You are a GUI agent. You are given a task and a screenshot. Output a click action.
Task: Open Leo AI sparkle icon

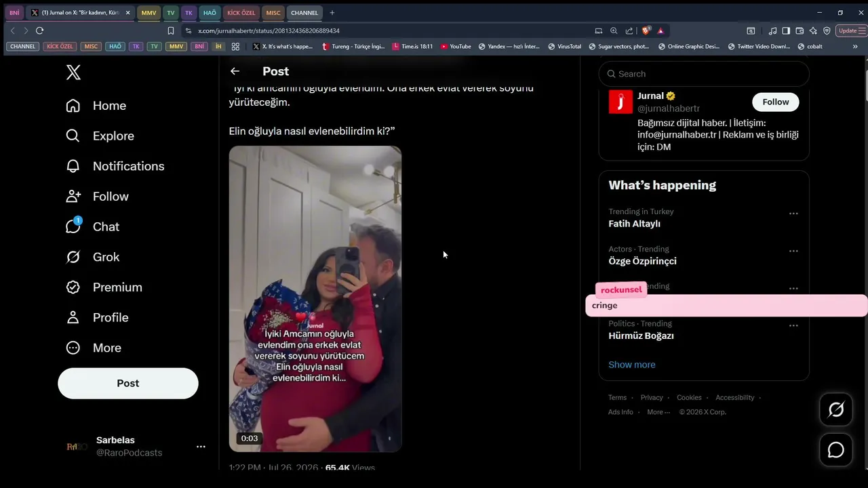click(813, 30)
